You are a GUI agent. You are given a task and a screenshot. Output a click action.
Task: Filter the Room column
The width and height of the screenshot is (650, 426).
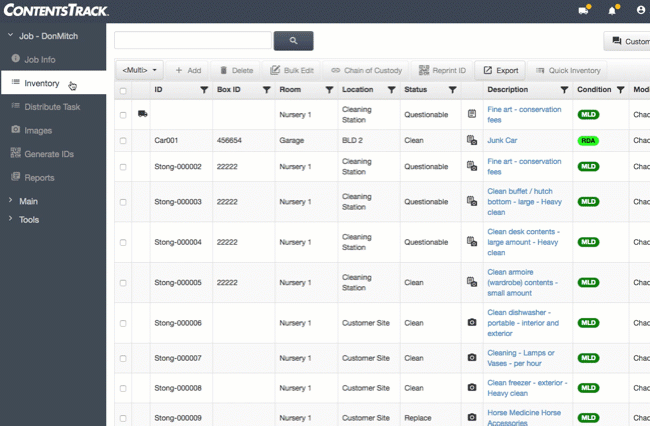click(x=329, y=90)
